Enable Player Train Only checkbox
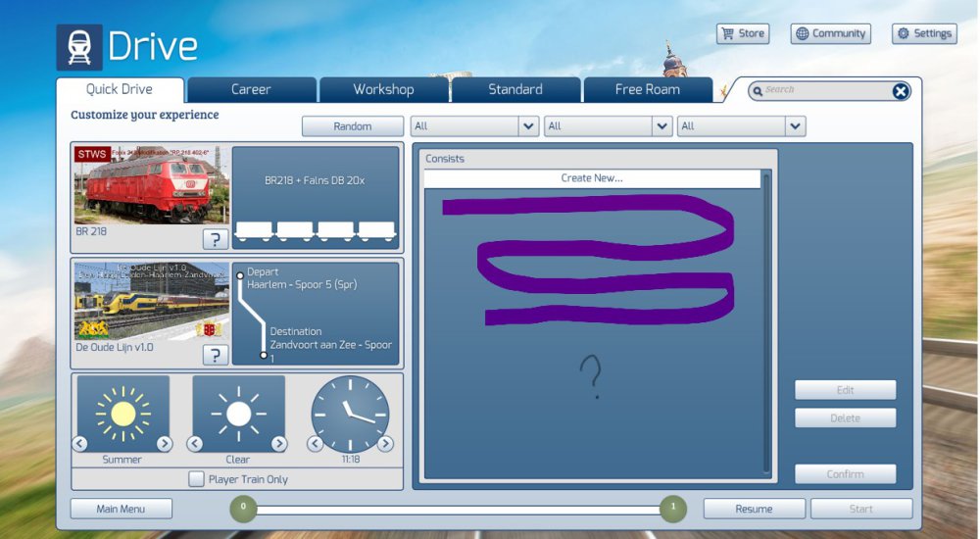980x539 pixels. 197,479
